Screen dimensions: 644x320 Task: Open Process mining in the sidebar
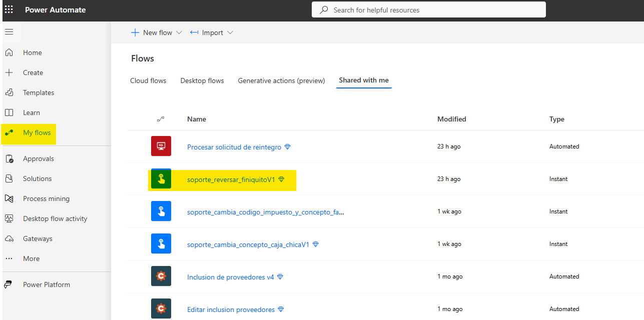pyautogui.click(x=46, y=198)
